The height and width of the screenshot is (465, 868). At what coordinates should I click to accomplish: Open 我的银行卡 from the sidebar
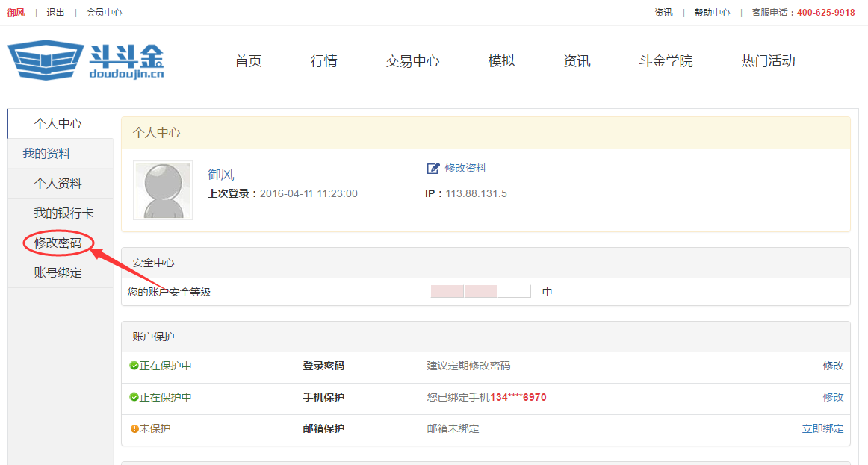click(x=65, y=213)
